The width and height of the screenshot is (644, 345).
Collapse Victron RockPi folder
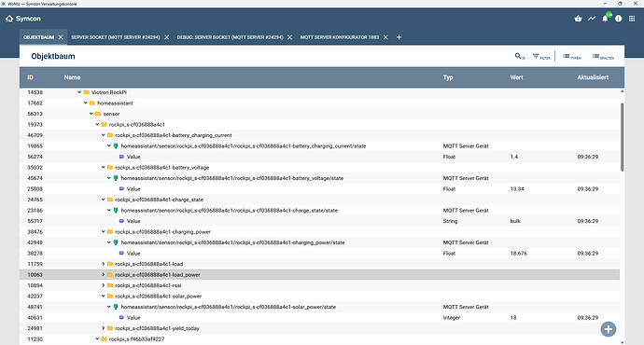[79, 92]
